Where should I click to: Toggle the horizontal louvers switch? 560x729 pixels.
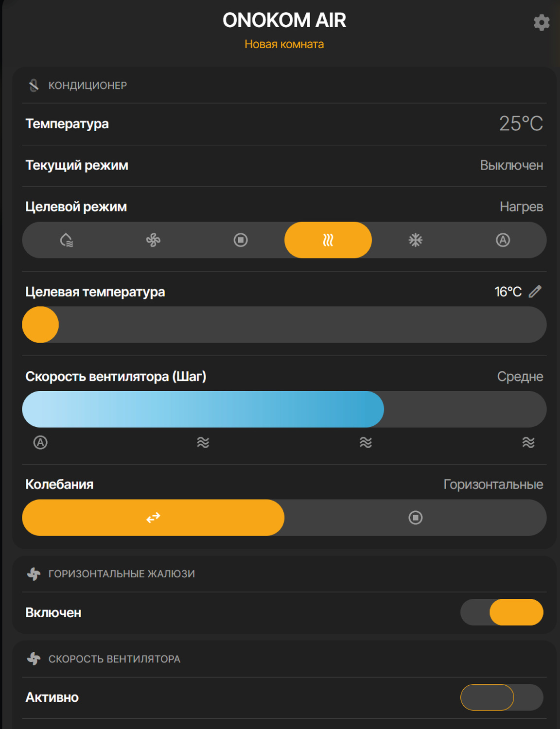click(502, 612)
